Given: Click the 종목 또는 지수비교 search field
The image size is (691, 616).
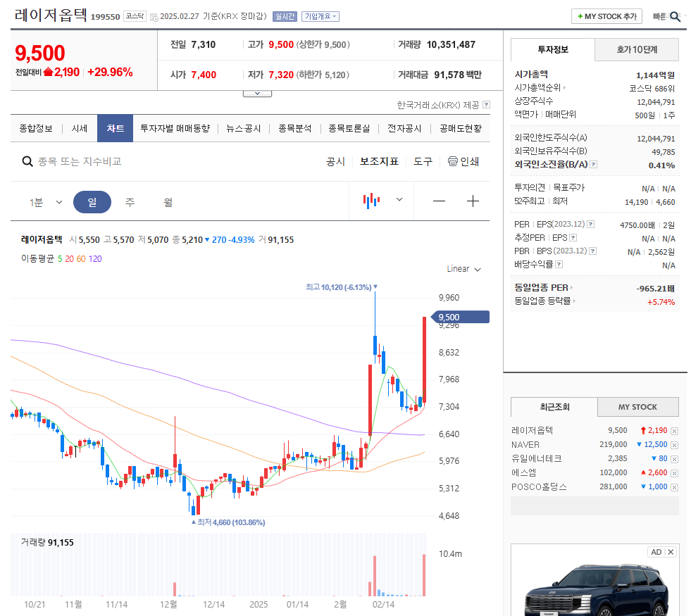Looking at the screenshot, I should 80,162.
